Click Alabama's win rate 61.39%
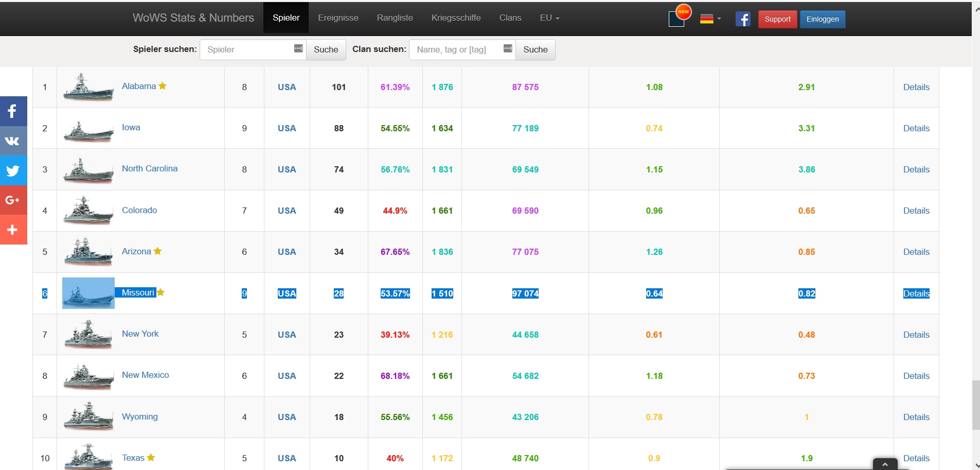980x470 pixels. click(395, 87)
